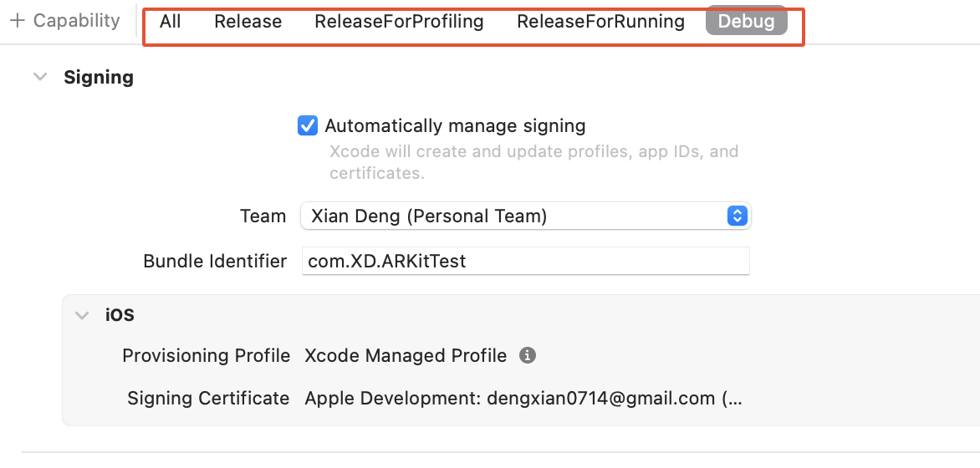Select the Debug configuration tab
This screenshot has width=980, height=468.
pyautogui.click(x=746, y=22)
